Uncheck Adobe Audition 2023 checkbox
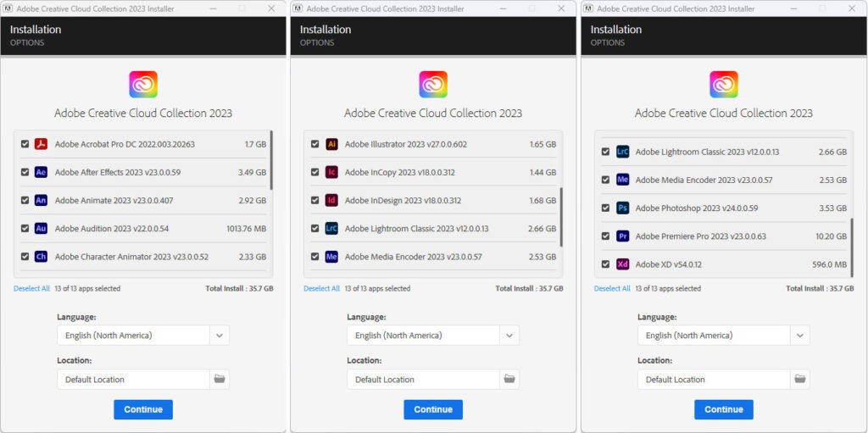 pyautogui.click(x=25, y=228)
